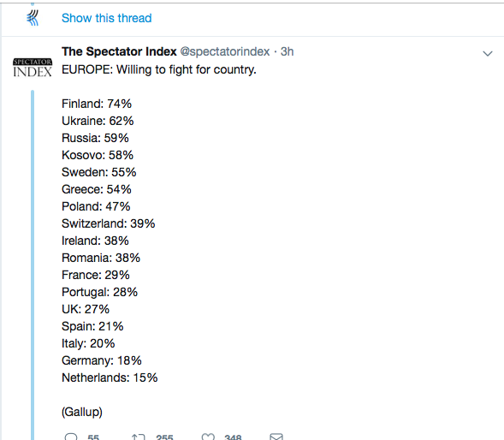Image resolution: width=504 pixels, height=440 pixels.
Task: Retweet the Spectator Index tweet
Action: tap(139, 437)
